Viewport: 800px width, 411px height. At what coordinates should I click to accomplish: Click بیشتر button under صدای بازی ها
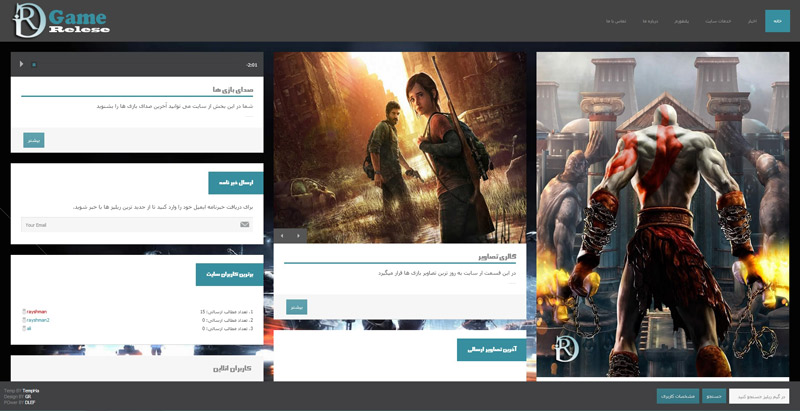pos(34,140)
